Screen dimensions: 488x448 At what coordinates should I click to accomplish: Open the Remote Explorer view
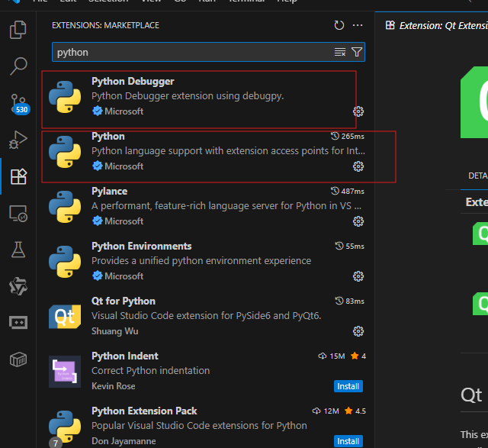pyautogui.click(x=18, y=214)
